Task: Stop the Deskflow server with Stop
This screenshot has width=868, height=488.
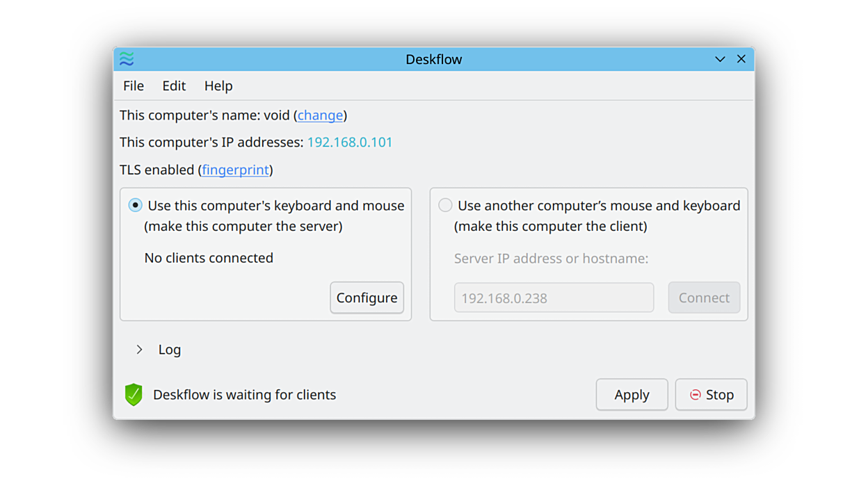Action: pos(711,395)
